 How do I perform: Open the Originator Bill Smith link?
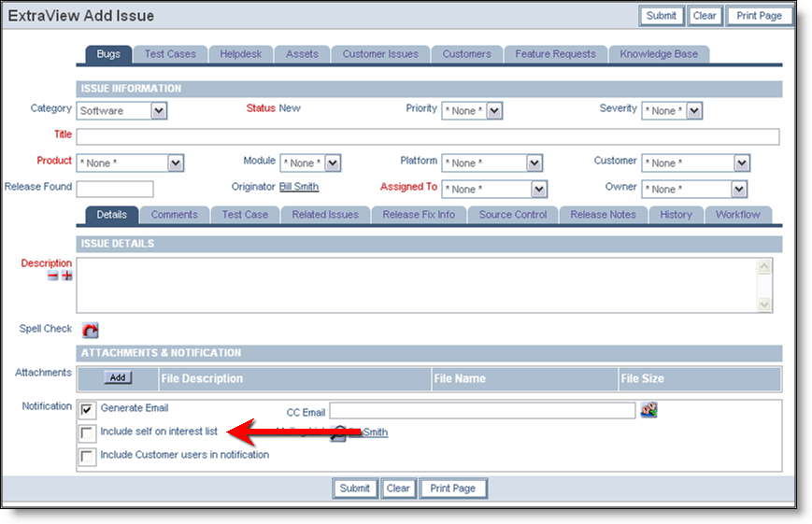tap(299, 187)
